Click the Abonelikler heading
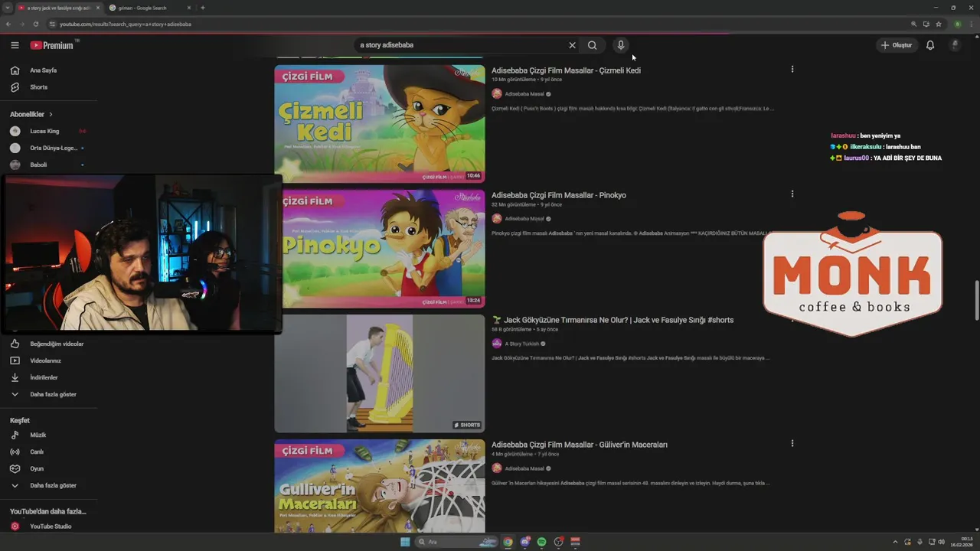The height and width of the screenshot is (551, 980). [x=27, y=114]
